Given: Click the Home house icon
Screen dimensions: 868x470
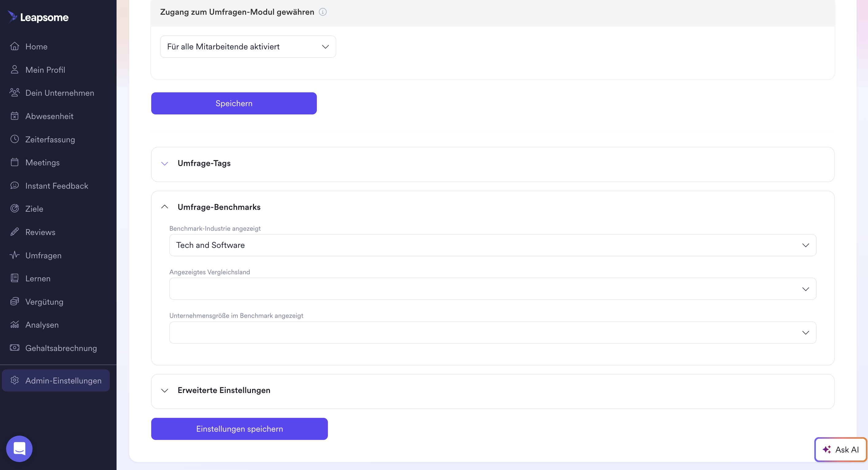Looking at the screenshot, I should coord(14,46).
